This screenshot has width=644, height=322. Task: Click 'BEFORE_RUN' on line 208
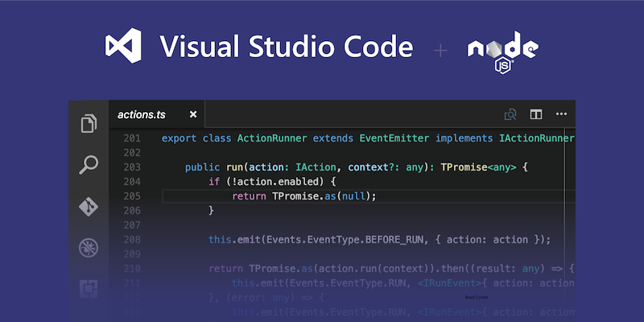click(x=394, y=239)
